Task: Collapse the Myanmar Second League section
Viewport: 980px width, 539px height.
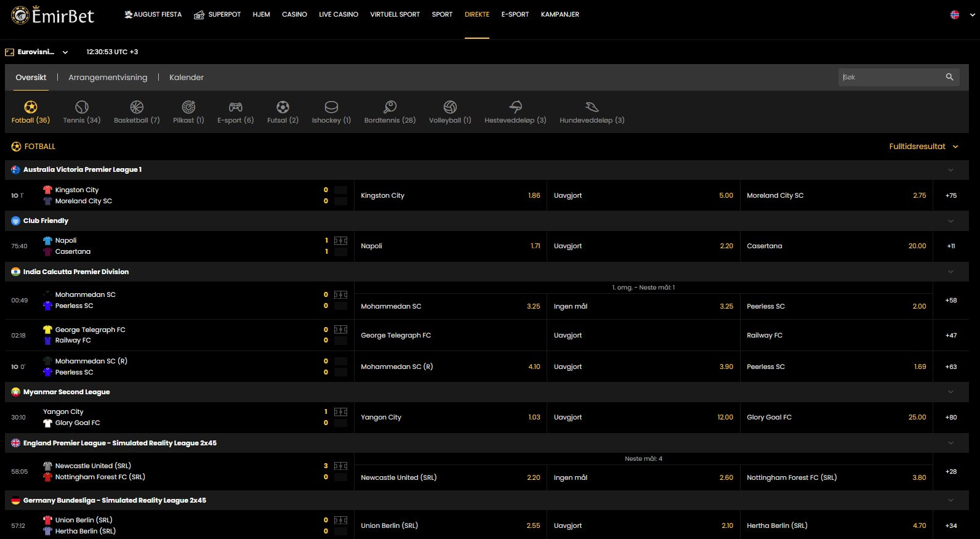Action: pos(950,392)
